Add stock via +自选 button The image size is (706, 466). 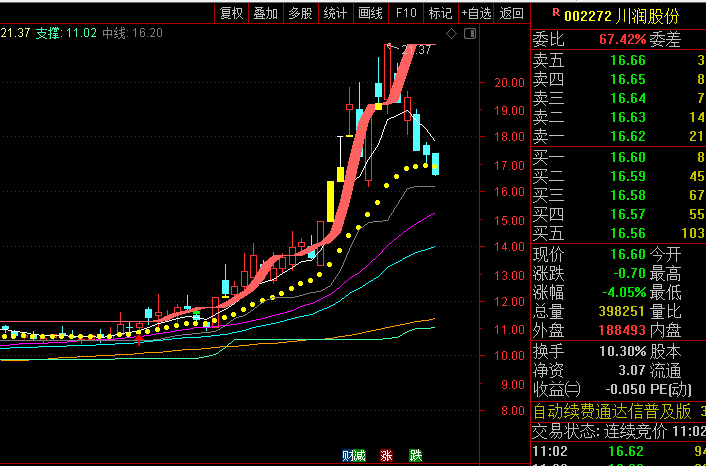476,14
